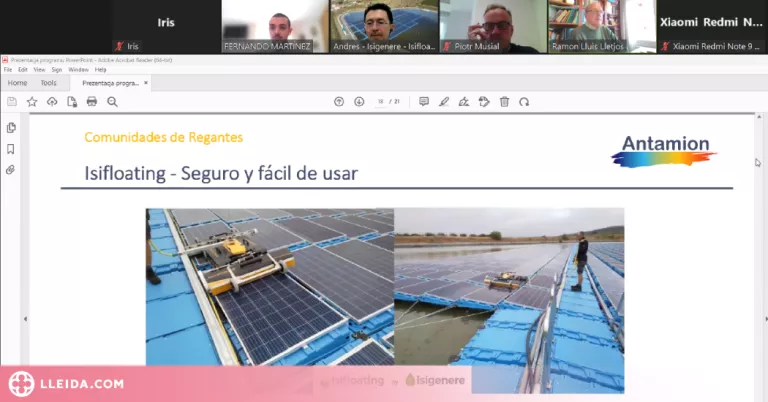768x402 pixels.
Task: Go to next page with down arrow
Action: tap(359, 102)
